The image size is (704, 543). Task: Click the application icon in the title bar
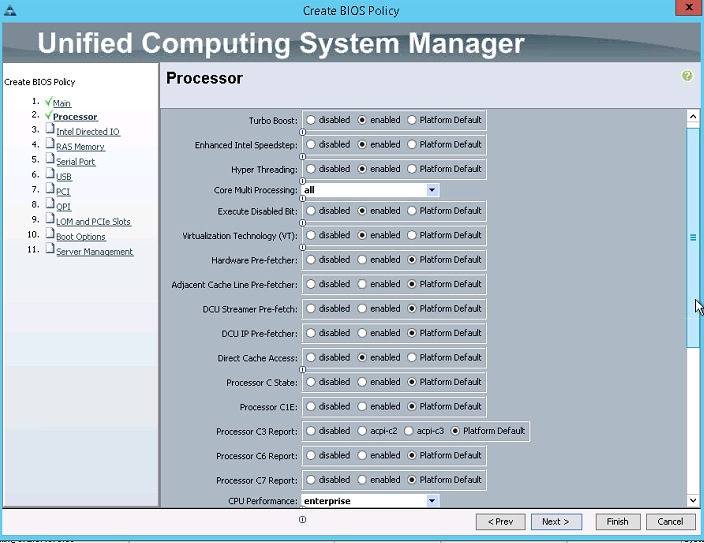pos(10,10)
